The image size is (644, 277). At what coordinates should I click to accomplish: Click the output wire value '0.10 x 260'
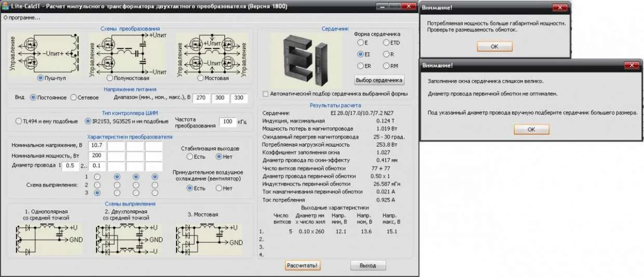pyautogui.click(x=312, y=231)
